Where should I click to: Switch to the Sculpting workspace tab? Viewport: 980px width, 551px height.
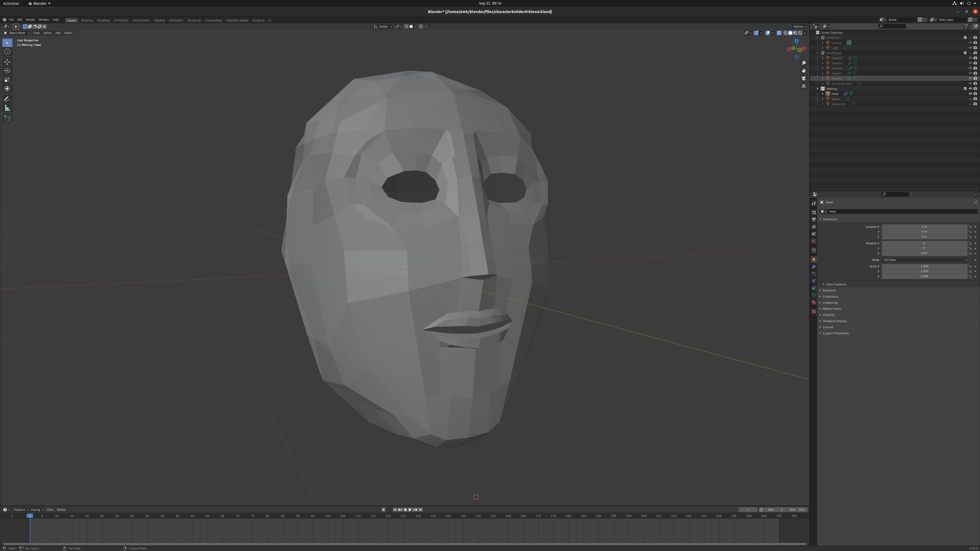click(103, 20)
